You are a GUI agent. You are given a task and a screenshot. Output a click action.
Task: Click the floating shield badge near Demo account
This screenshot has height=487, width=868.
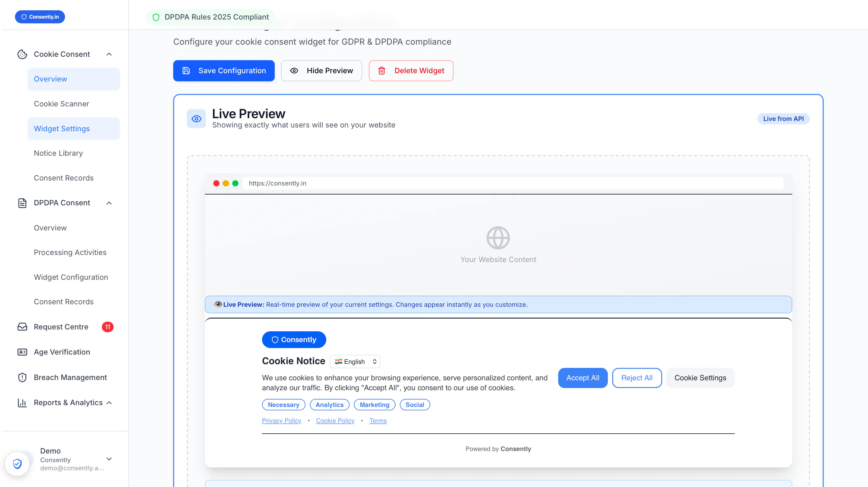(17, 464)
